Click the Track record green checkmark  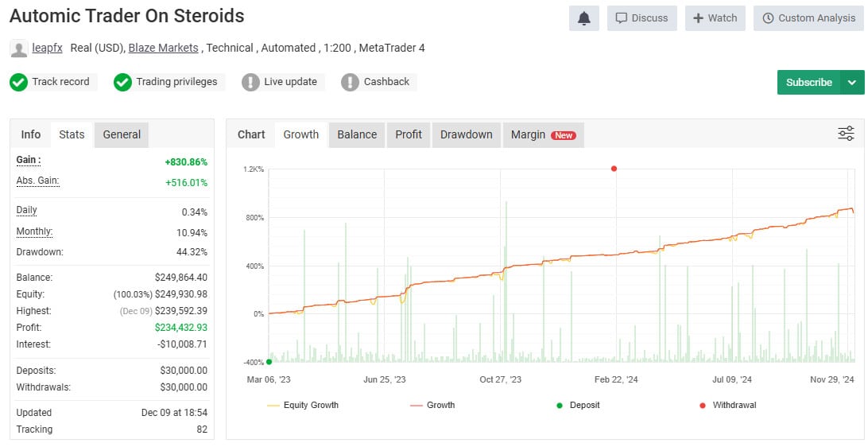[x=18, y=83]
